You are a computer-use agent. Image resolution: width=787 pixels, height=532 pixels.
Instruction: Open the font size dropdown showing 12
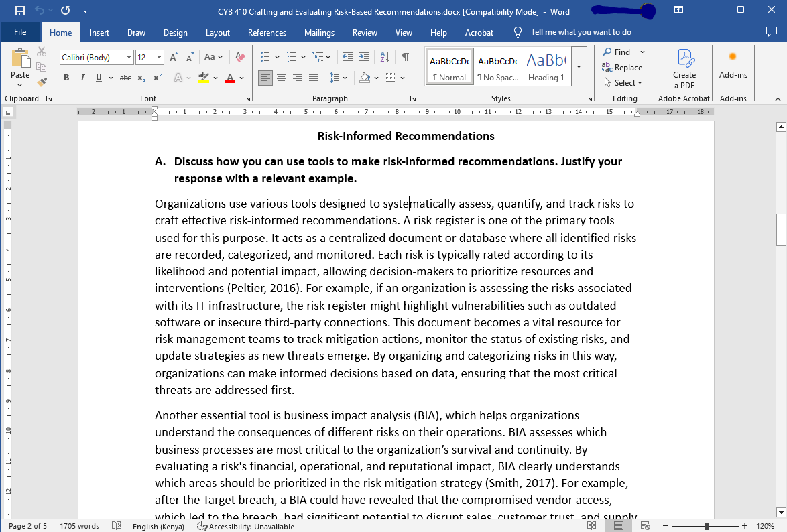(159, 57)
